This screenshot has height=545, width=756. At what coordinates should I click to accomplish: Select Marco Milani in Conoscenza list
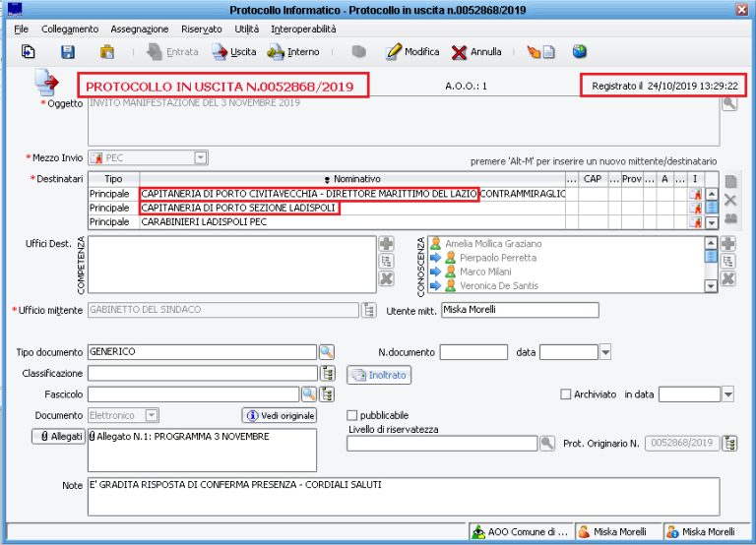(485, 272)
